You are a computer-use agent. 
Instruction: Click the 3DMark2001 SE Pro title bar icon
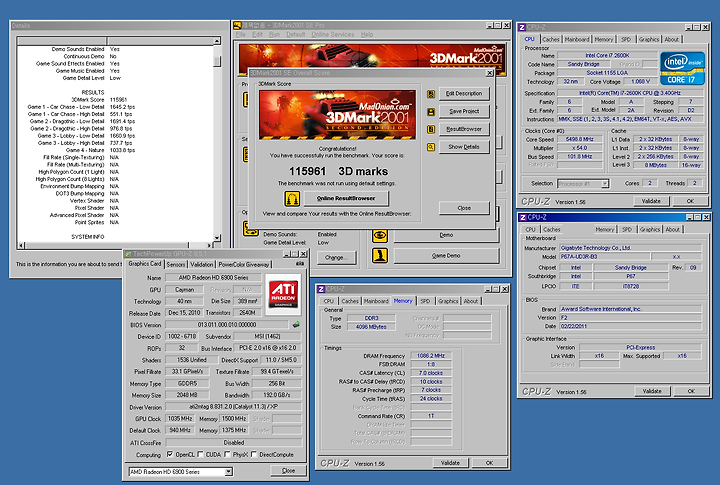237,25
